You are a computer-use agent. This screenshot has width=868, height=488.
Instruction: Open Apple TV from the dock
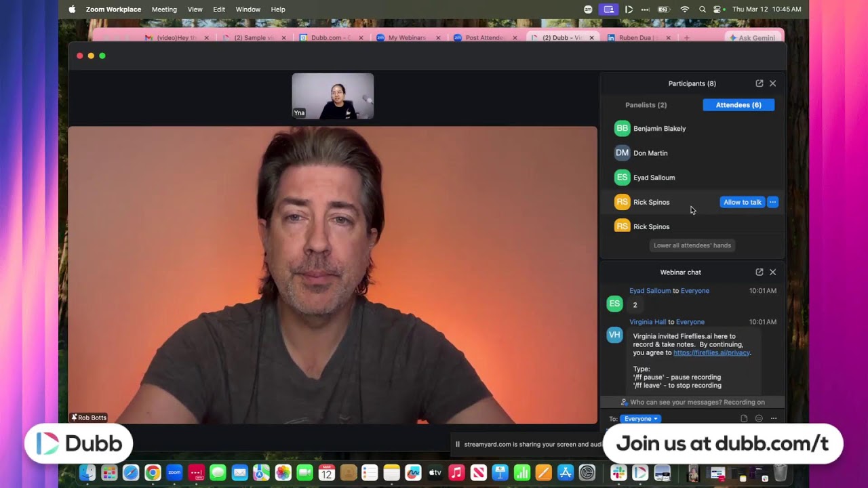435,472
